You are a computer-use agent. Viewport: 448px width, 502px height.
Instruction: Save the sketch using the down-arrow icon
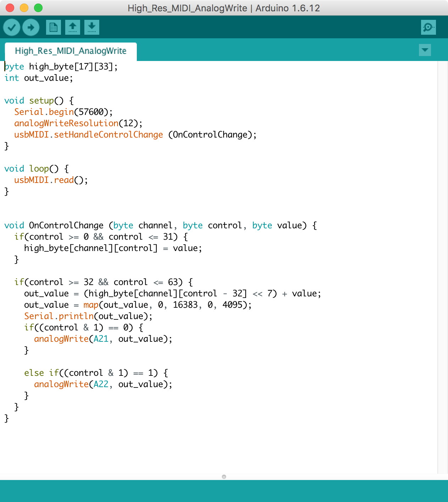click(x=92, y=27)
